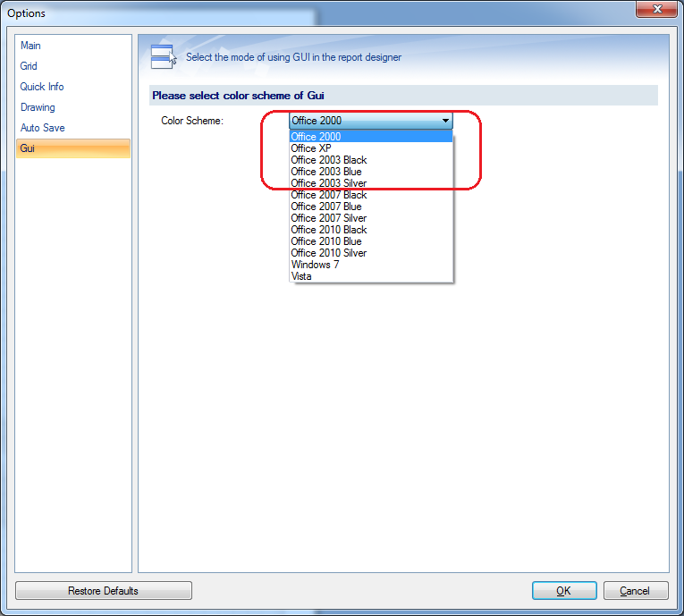Pick the Office 2010 Blue scheme
684x616 pixels.
(371, 241)
